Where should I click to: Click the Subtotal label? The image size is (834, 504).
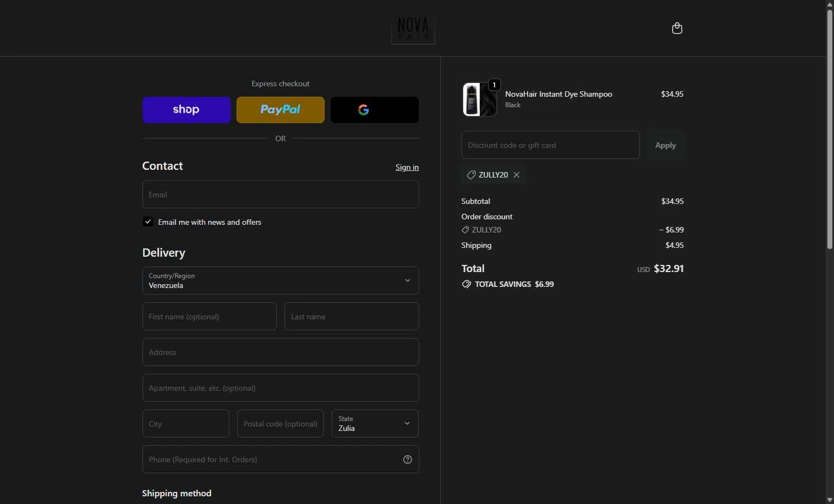point(476,201)
